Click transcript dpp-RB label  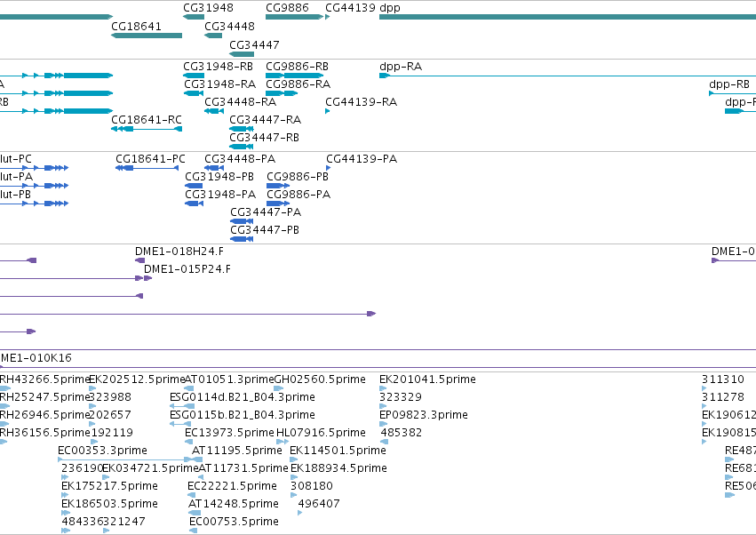[729, 84]
